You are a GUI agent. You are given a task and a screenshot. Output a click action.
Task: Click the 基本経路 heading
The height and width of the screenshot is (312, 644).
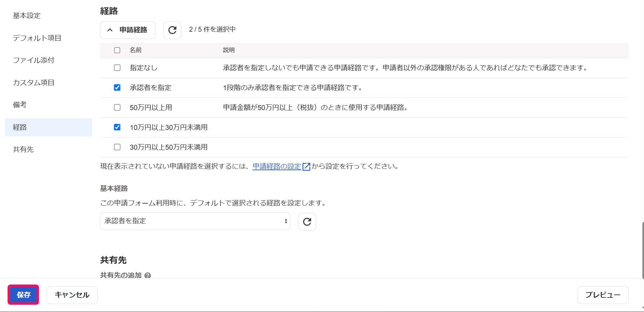point(114,188)
